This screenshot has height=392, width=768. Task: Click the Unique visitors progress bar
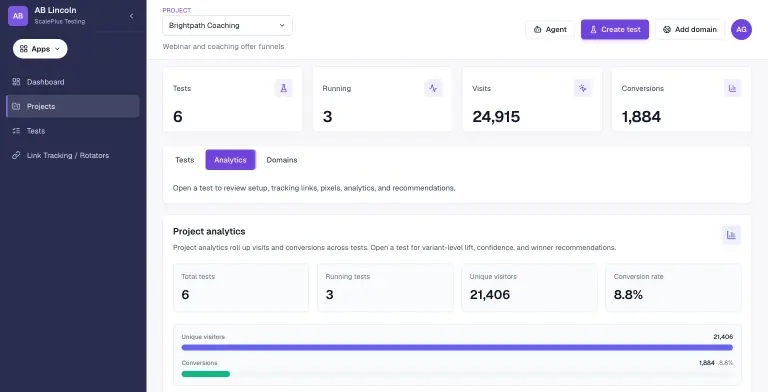pyautogui.click(x=457, y=347)
